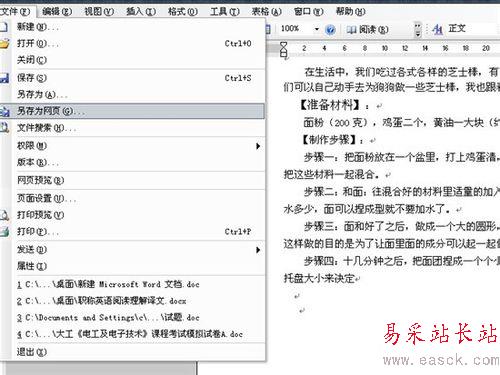Choose 网页预览 menu entry
This screenshot has width=500, height=375.
coord(133,180)
